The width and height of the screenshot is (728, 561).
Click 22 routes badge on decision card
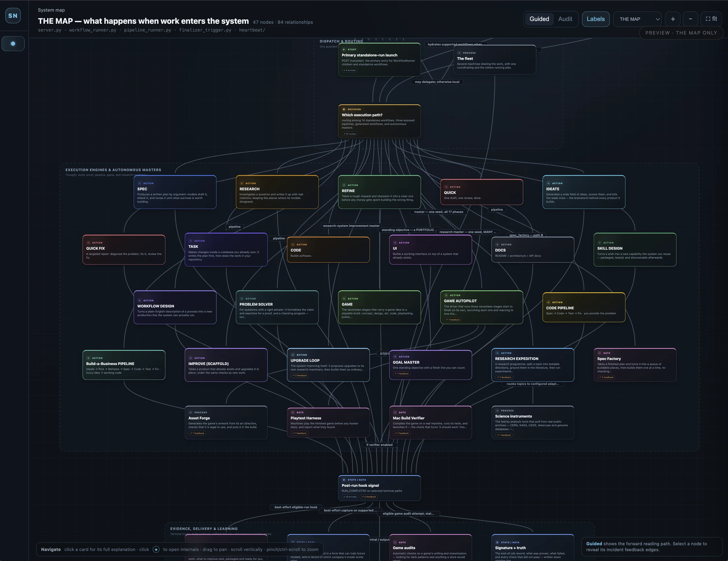pyautogui.click(x=350, y=134)
